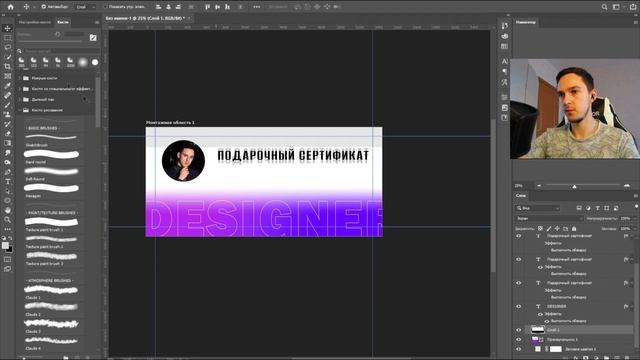Hide the Заливка цветом 1 layer
Viewport: 640px width, 360px height.
pyautogui.click(x=519, y=349)
